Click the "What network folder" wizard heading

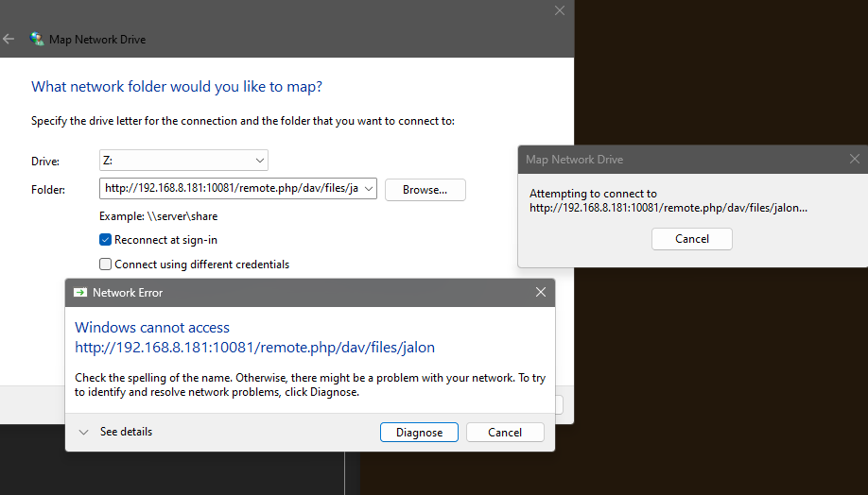177,87
